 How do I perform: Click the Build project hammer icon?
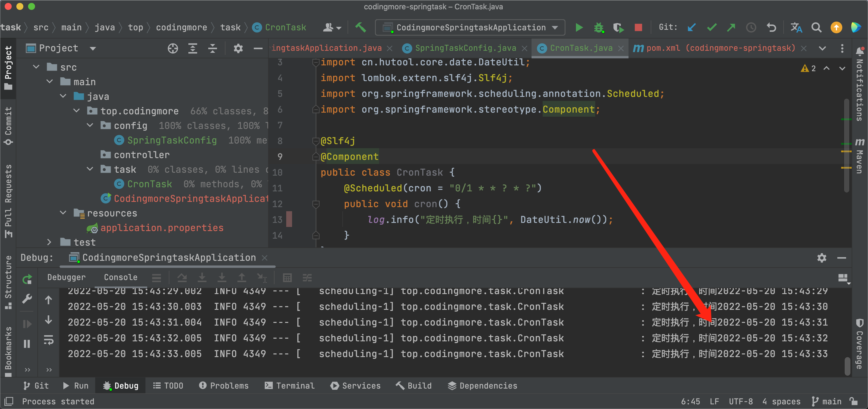pyautogui.click(x=360, y=28)
